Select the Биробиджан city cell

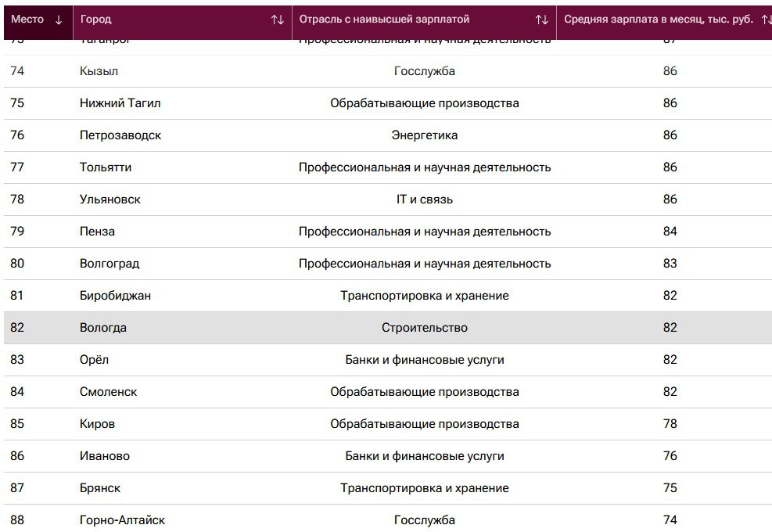[x=115, y=295]
